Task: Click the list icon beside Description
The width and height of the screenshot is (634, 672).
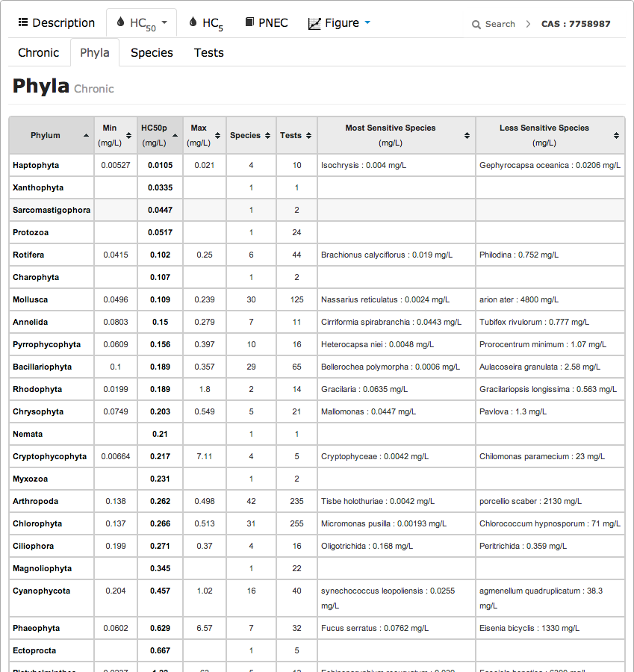Action: (23, 23)
